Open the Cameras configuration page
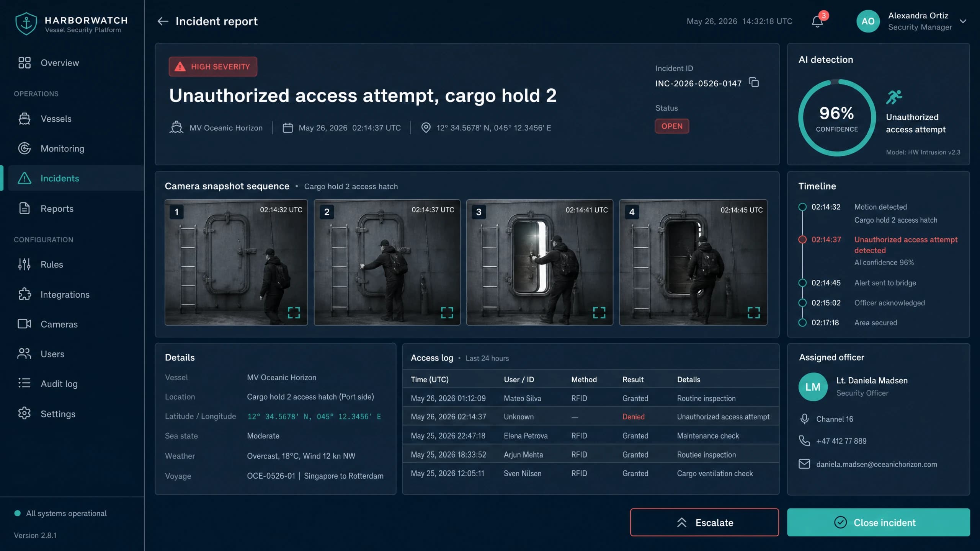The image size is (980, 551). [x=76, y=324]
